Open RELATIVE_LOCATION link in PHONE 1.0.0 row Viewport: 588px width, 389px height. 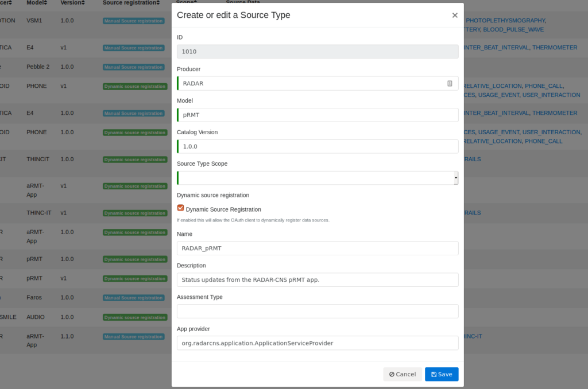click(492, 141)
